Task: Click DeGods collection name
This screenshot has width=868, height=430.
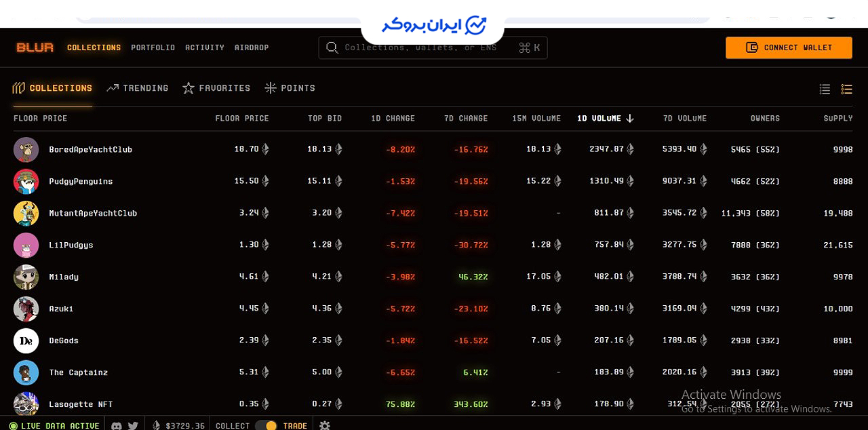Action: [64, 340]
